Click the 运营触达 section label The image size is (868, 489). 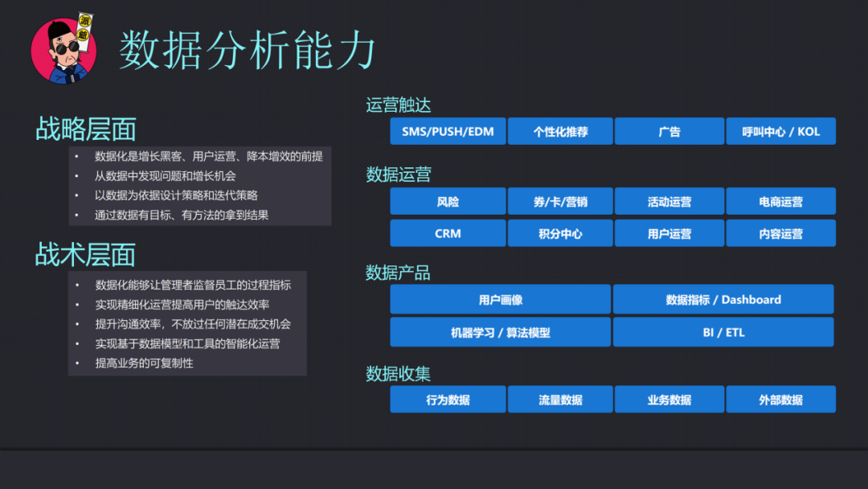click(398, 105)
